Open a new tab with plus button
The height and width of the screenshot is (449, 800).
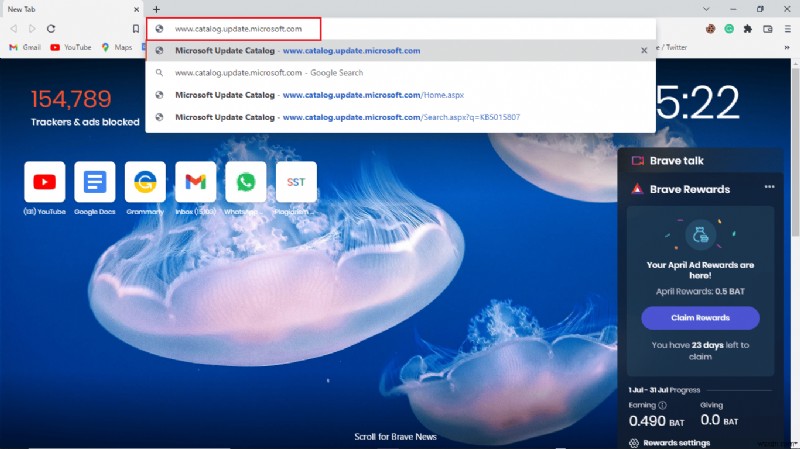[156, 9]
